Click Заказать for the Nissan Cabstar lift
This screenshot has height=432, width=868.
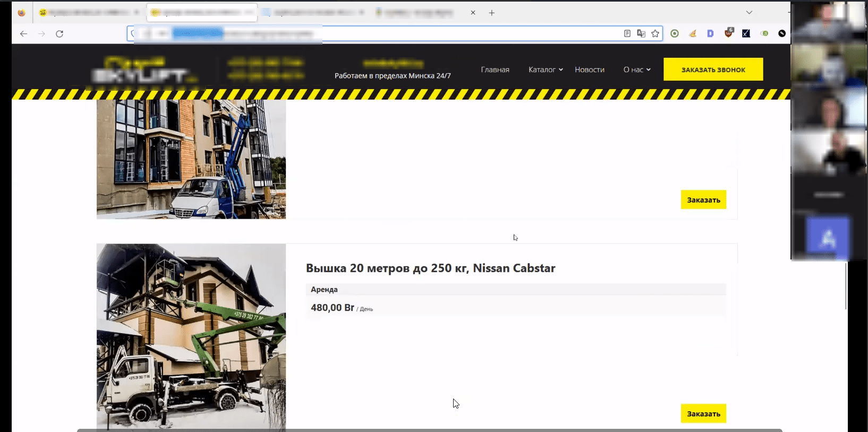coord(703,413)
